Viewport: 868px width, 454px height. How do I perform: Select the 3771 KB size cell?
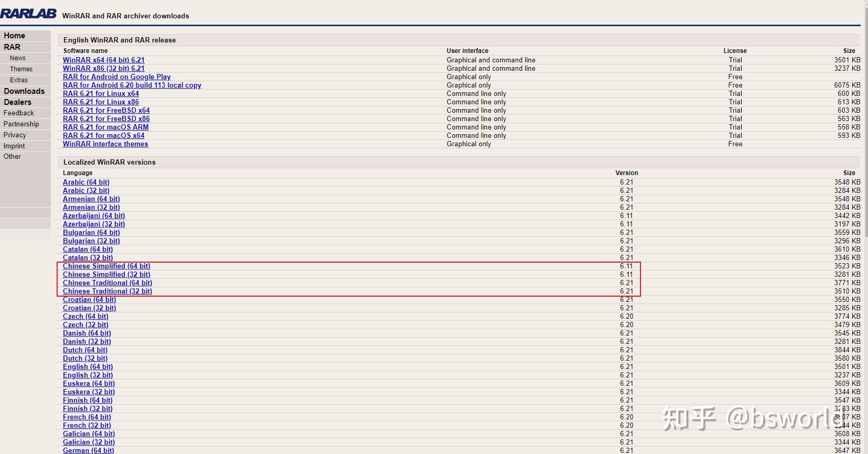(x=847, y=283)
